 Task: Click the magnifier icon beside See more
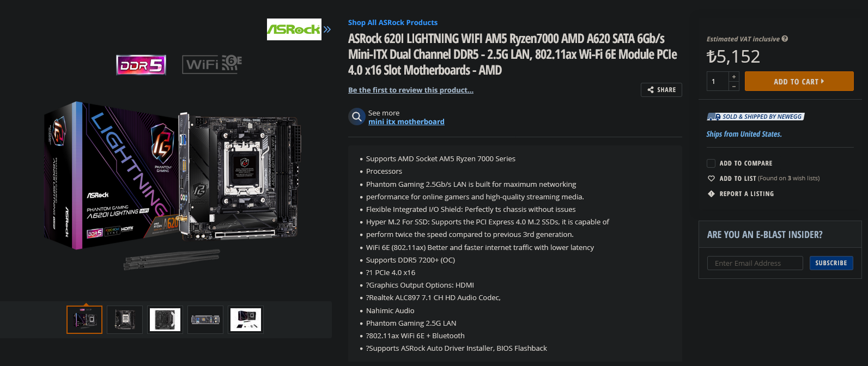[x=357, y=117]
